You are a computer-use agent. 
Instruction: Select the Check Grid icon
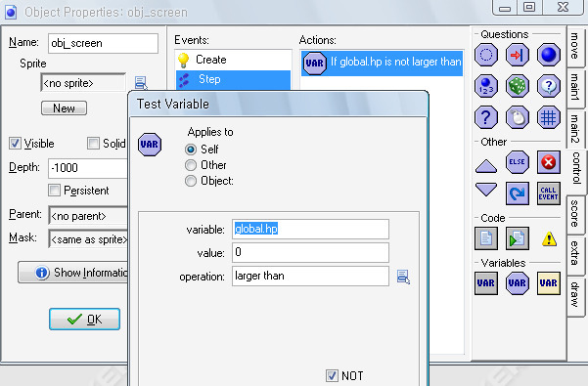click(548, 117)
